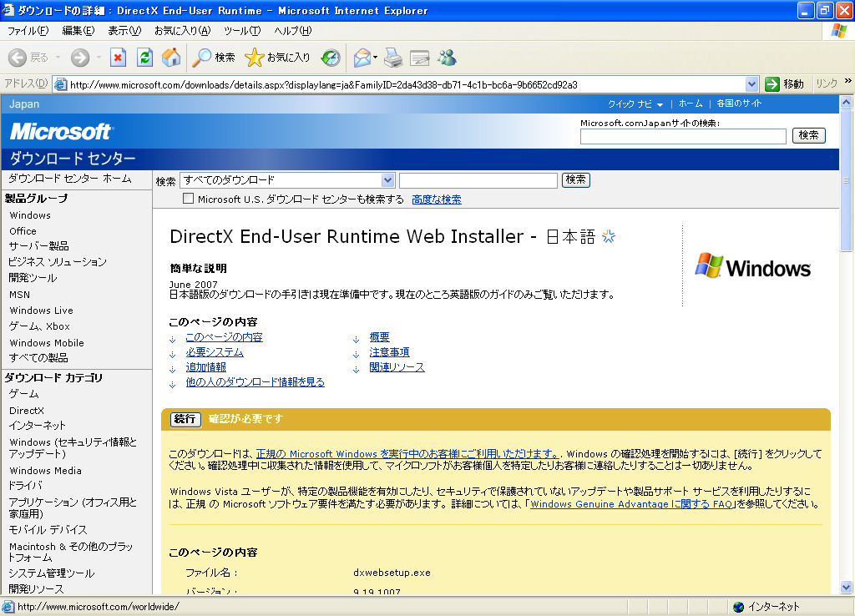Open the Messenger people icon
Screen dimensions: 855x616
pyautogui.click(x=448, y=58)
